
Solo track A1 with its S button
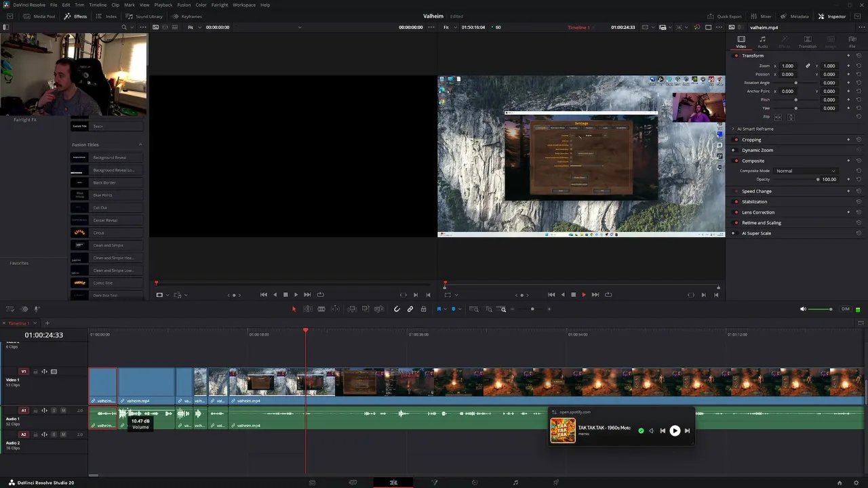(55, 410)
